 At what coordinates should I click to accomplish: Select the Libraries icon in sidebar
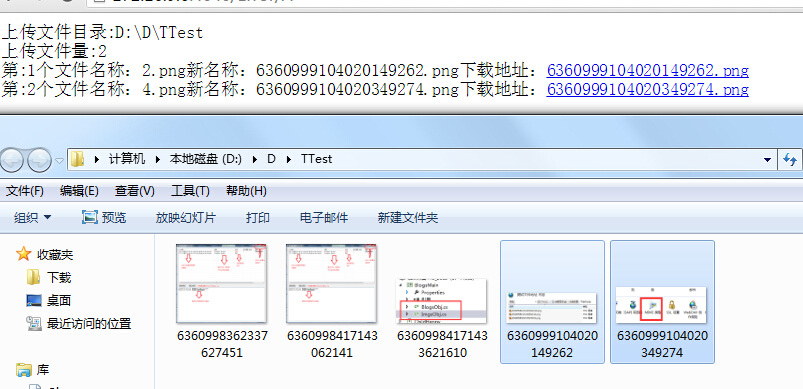click(24, 369)
